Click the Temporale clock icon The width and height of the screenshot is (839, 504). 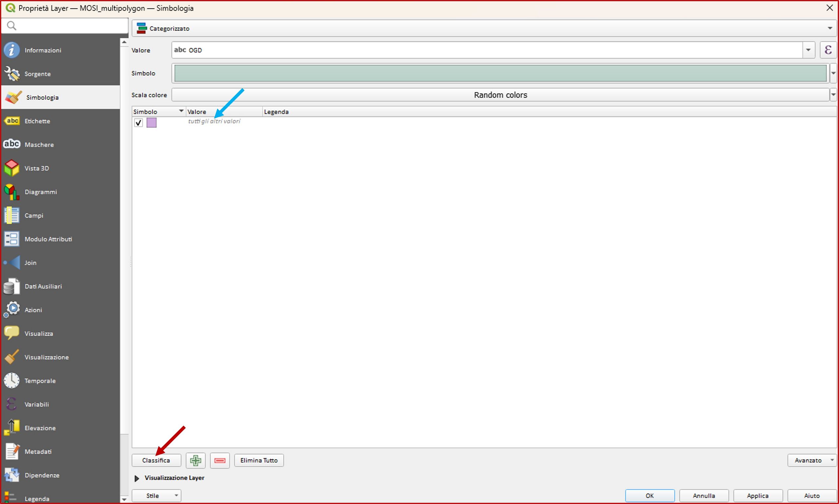pyautogui.click(x=12, y=381)
